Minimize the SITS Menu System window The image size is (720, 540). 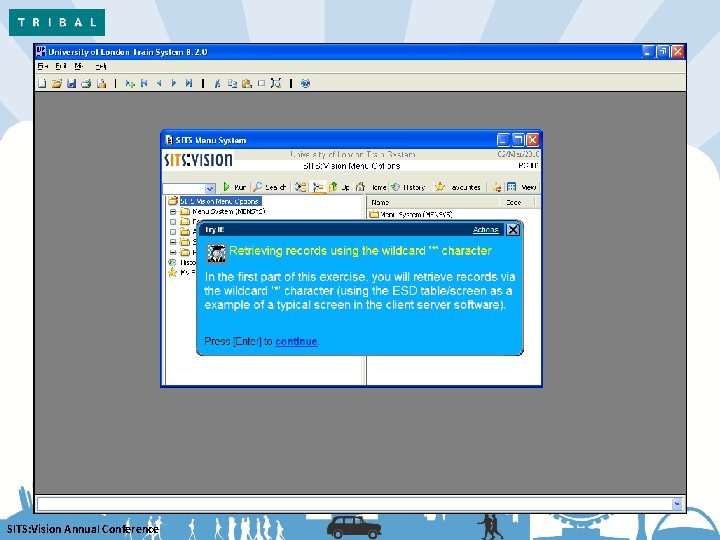504,140
